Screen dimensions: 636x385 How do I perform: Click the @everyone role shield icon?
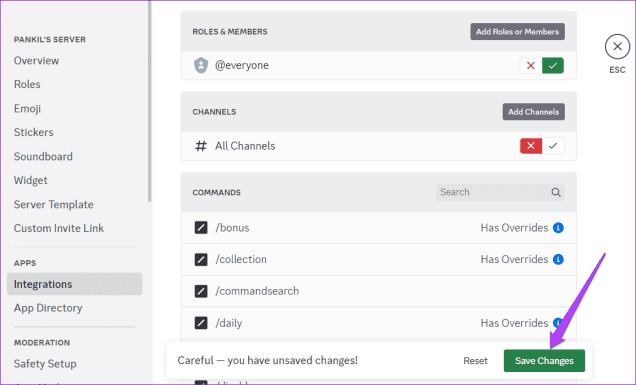coord(201,65)
